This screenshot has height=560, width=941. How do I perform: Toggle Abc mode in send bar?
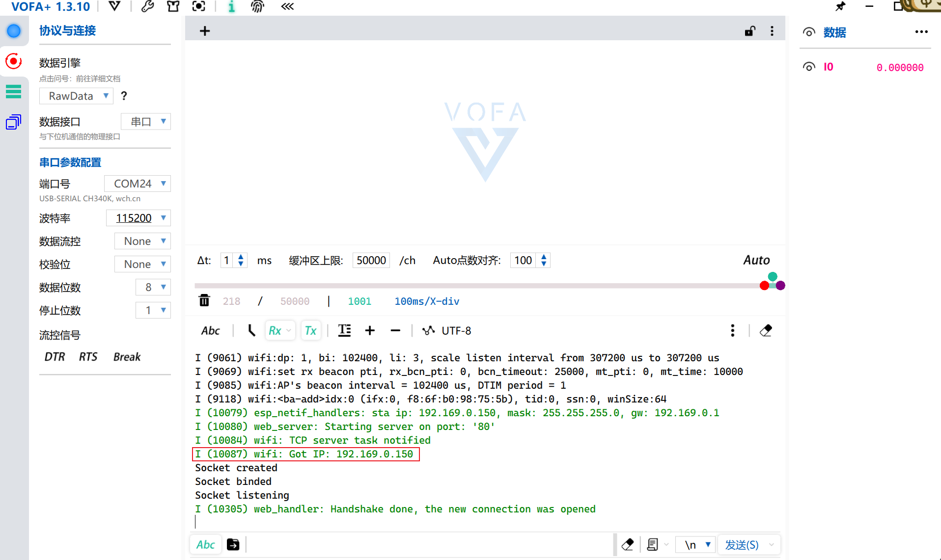[x=206, y=544]
